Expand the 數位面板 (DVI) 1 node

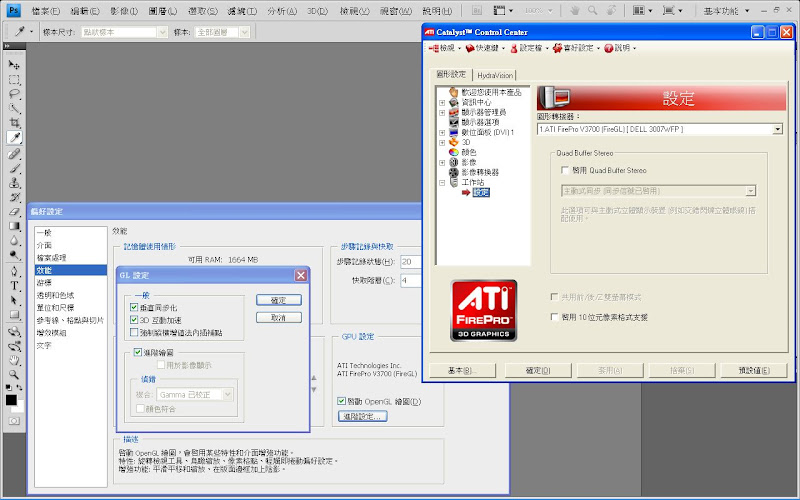[442, 132]
